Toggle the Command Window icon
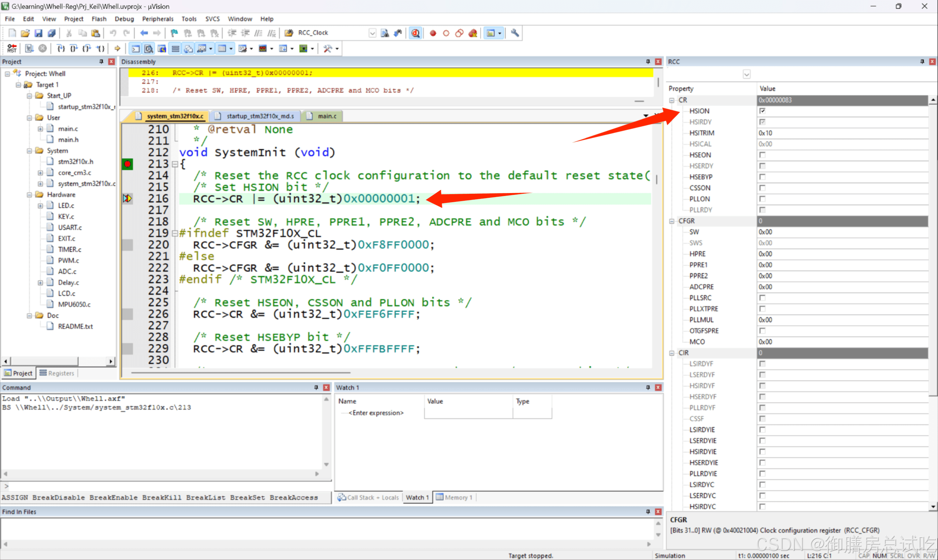This screenshot has width=938, height=560. point(136,48)
